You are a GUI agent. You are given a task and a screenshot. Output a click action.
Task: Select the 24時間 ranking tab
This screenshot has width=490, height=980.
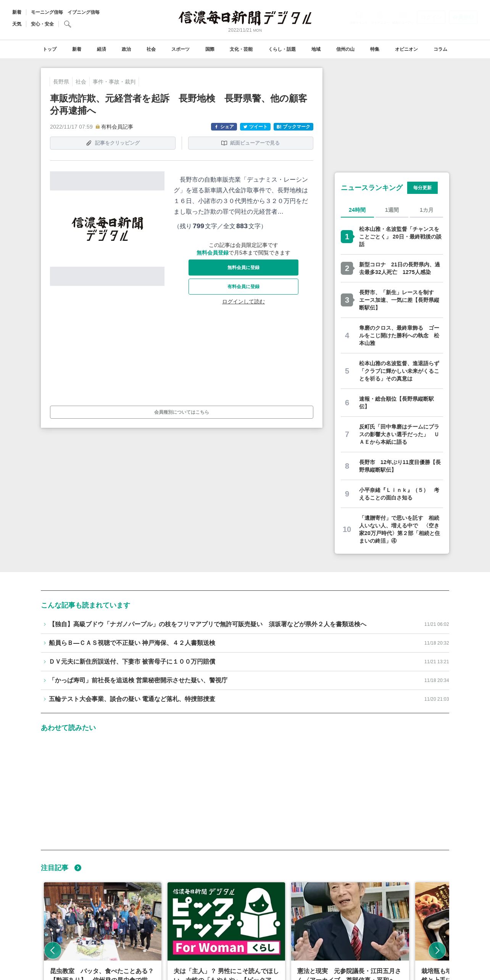(x=357, y=210)
